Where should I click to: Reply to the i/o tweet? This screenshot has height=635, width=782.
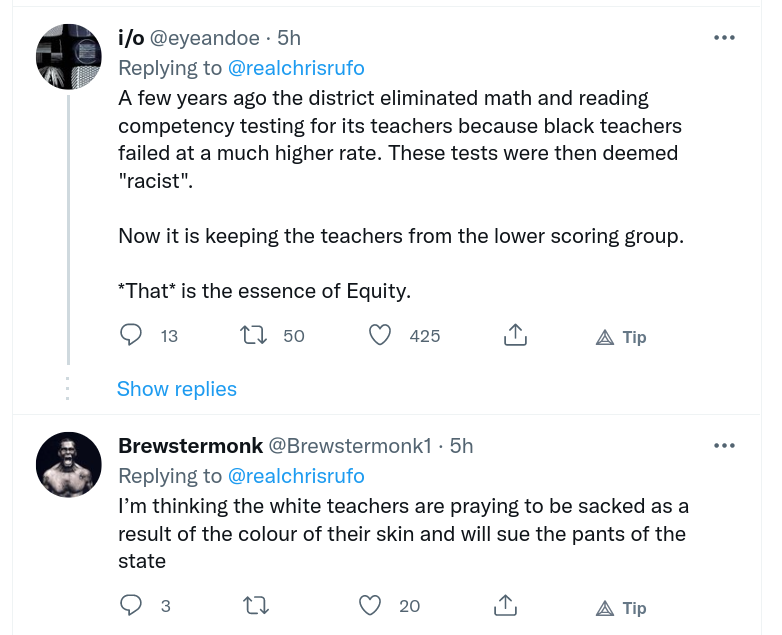pos(131,336)
